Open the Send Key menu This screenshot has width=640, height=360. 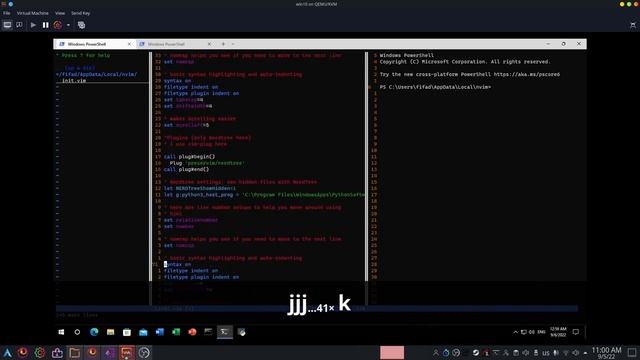click(x=80, y=13)
